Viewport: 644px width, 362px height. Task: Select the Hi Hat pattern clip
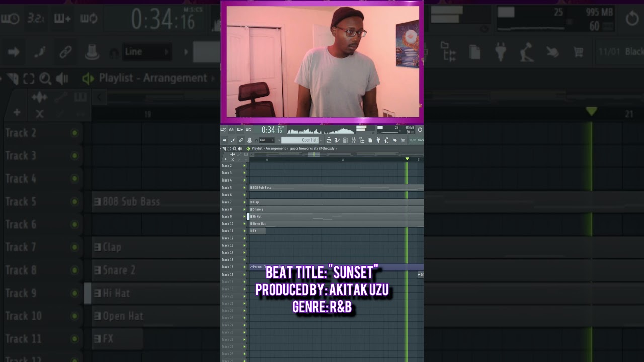336,217
